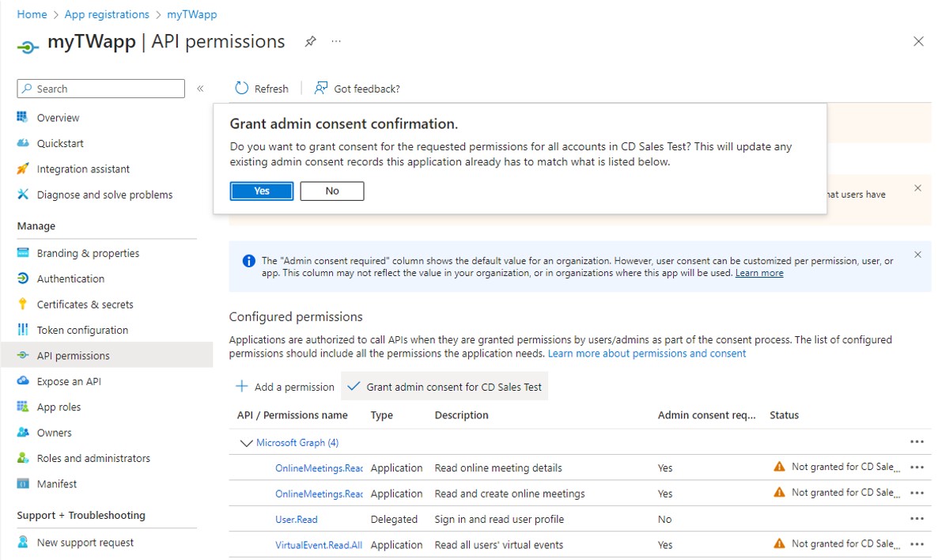This screenshot has width=938, height=560.
Task: Click the Type column header
Action: 382,414
